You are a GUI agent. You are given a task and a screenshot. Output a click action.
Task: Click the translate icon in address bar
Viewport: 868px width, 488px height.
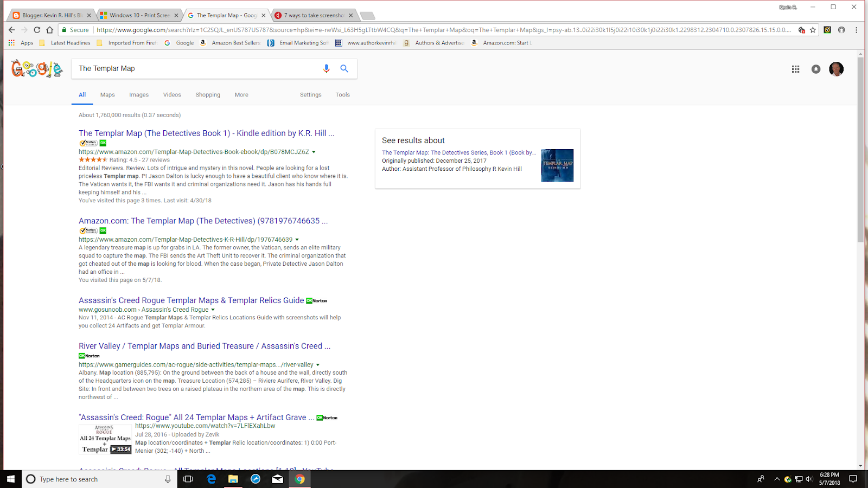(801, 30)
